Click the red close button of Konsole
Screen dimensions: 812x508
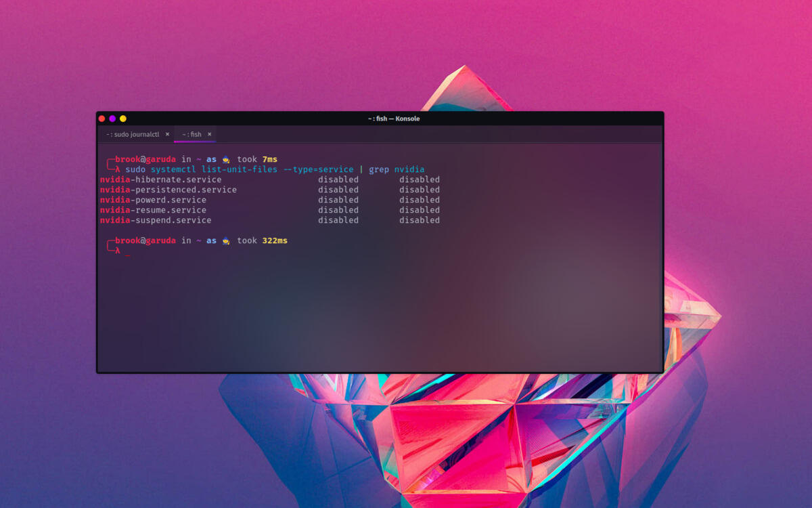point(102,119)
